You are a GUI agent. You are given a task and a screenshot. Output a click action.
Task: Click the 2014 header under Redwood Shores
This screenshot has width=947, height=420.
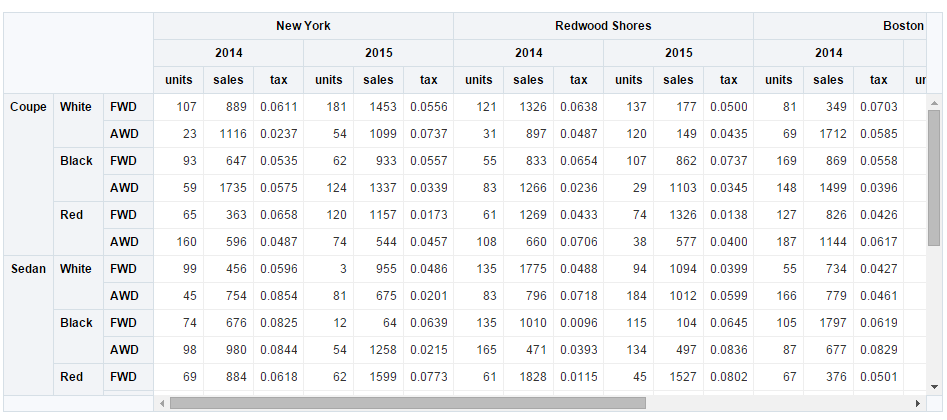tap(528, 53)
